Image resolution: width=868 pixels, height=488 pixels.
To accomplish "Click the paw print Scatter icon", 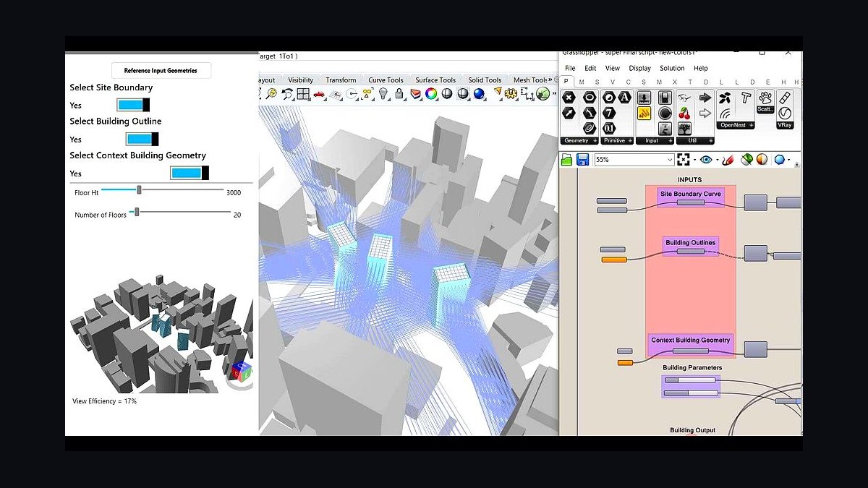I will [x=765, y=98].
